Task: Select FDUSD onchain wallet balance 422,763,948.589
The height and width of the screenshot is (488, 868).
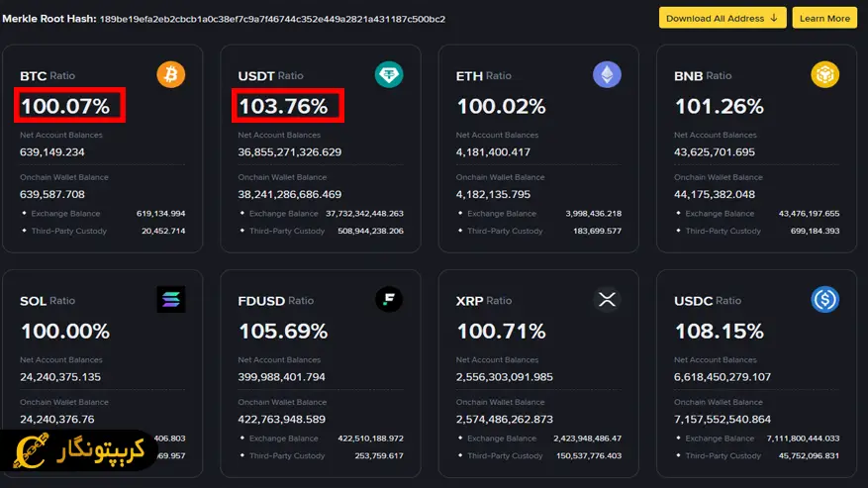Action: click(282, 420)
